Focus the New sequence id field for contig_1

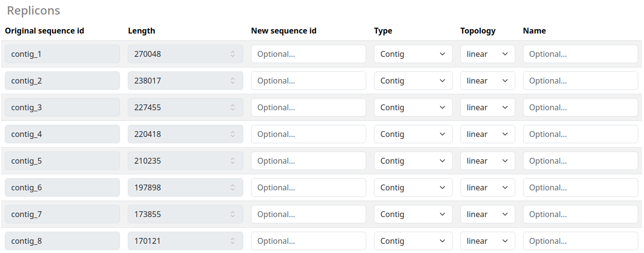pos(308,54)
